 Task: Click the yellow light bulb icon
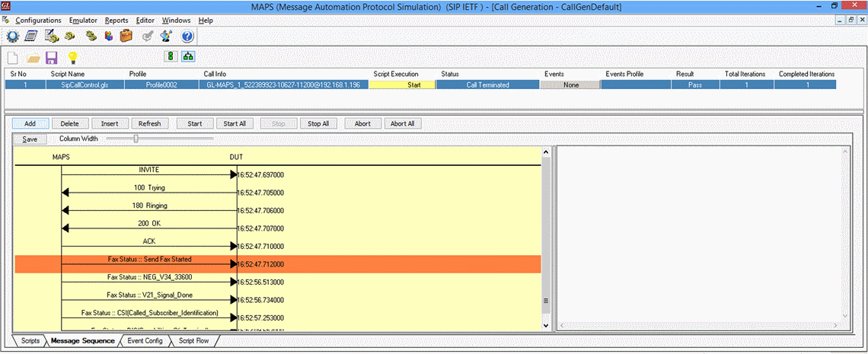[x=72, y=57]
